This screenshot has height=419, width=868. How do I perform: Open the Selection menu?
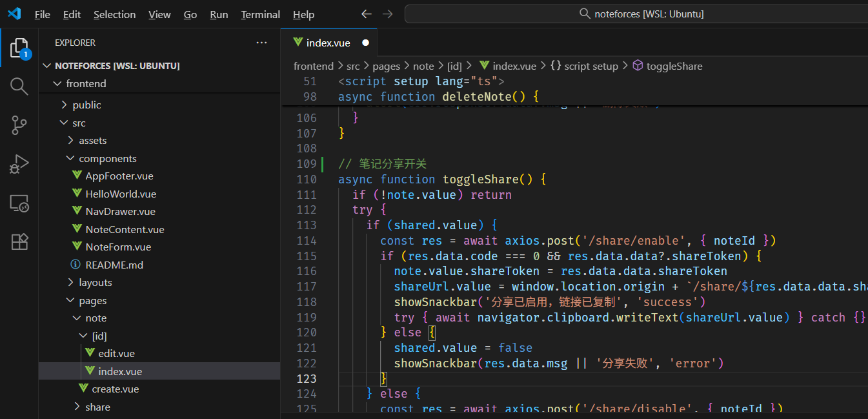114,14
